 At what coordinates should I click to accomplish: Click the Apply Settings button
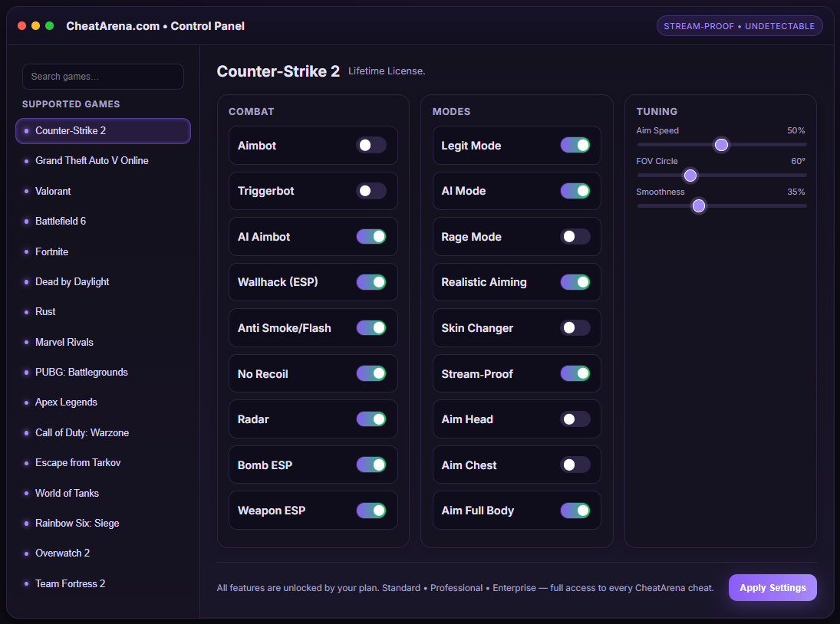click(772, 588)
